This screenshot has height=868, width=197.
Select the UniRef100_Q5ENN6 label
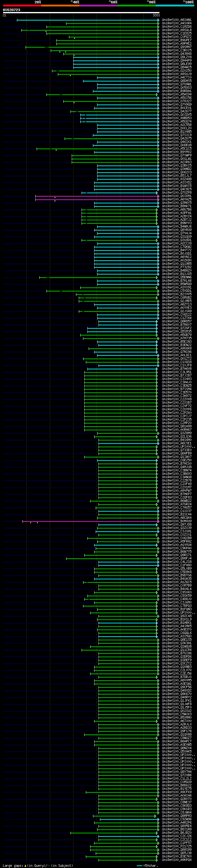tap(176, 277)
